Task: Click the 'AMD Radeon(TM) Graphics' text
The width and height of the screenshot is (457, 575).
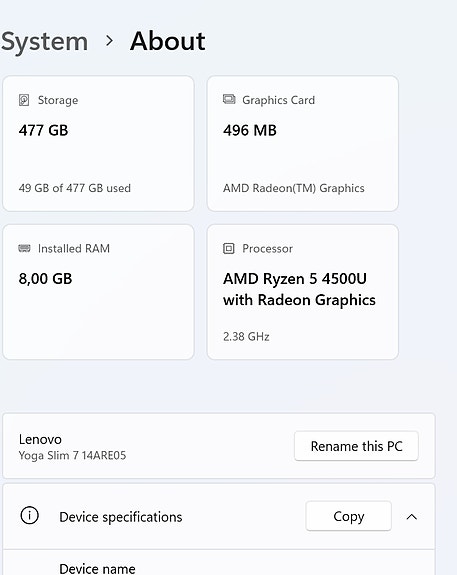Action: (294, 188)
